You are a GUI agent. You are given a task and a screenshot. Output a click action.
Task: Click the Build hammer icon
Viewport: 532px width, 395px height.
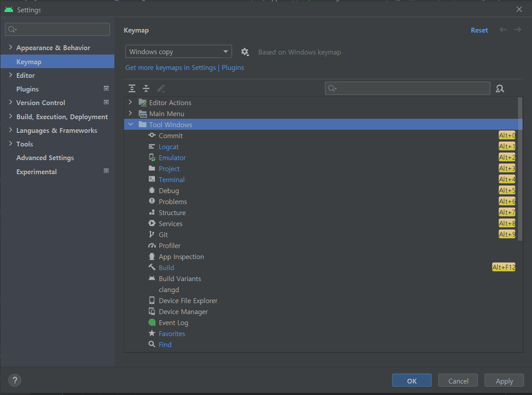point(152,267)
